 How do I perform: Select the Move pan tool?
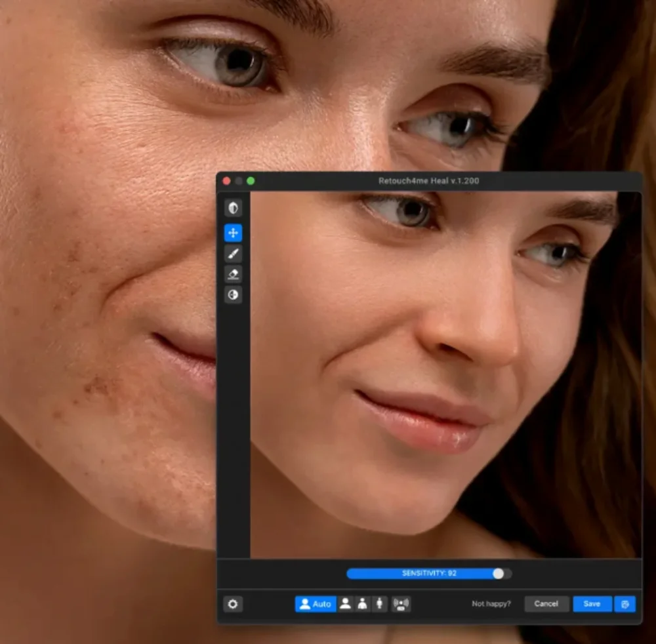tap(233, 233)
